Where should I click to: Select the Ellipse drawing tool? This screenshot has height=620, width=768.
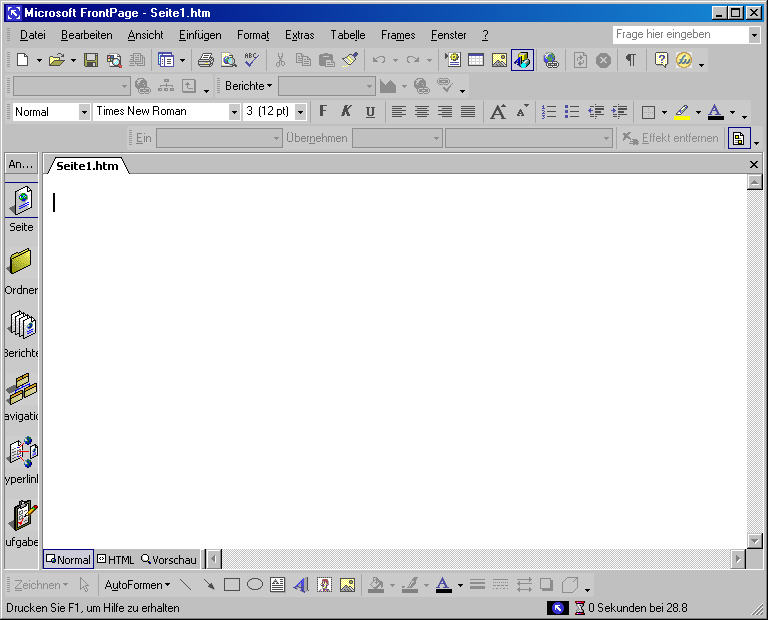coord(255,585)
